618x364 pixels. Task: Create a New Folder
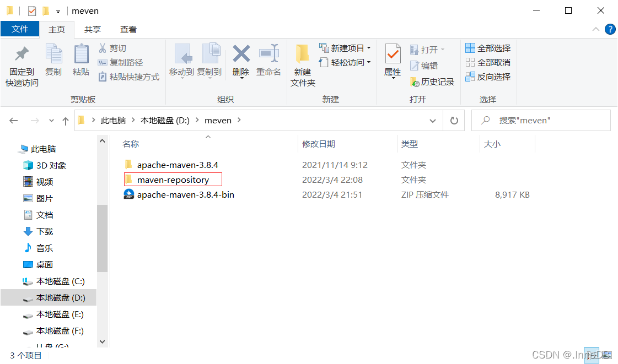click(303, 66)
